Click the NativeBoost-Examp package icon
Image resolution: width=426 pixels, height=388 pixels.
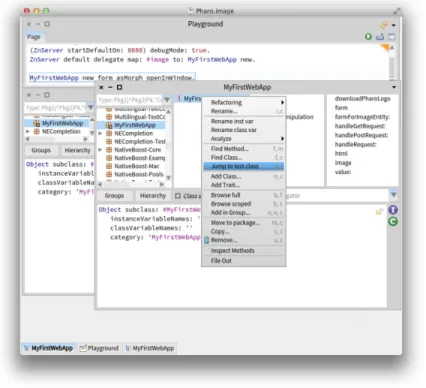(109, 158)
